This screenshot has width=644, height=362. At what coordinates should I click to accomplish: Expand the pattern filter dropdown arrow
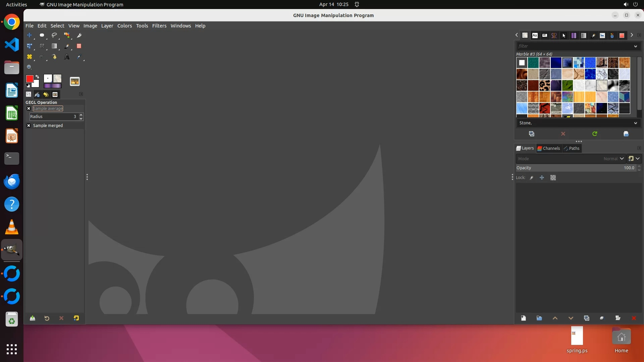pyautogui.click(x=635, y=46)
